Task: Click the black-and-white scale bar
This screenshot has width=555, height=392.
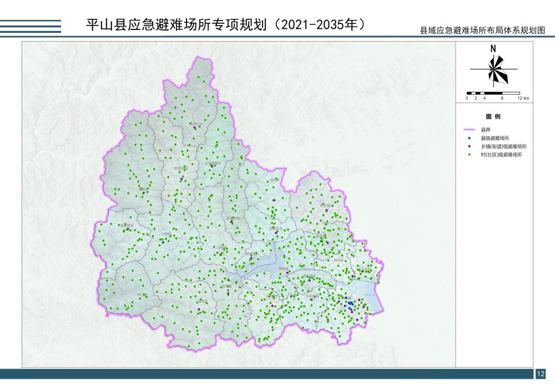Action: [493, 93]
